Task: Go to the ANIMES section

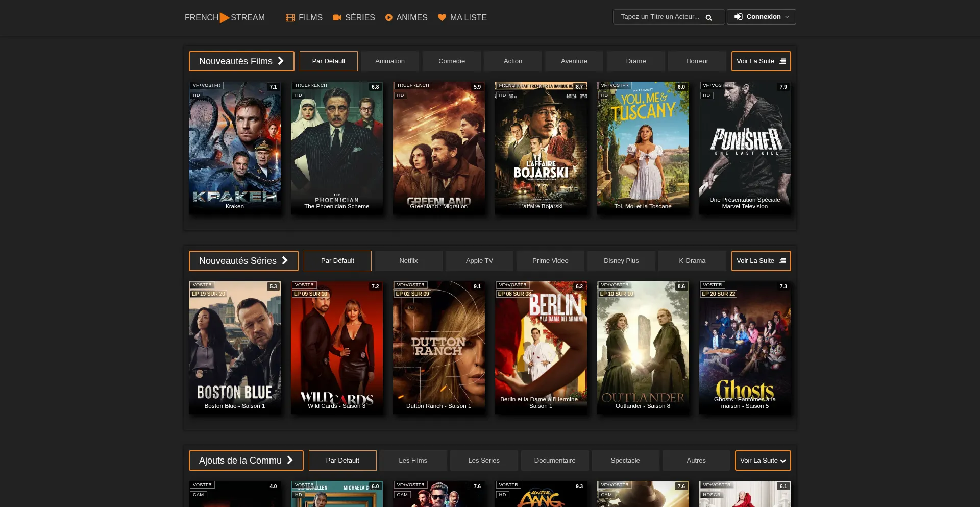Action: (x=406, y=18)
